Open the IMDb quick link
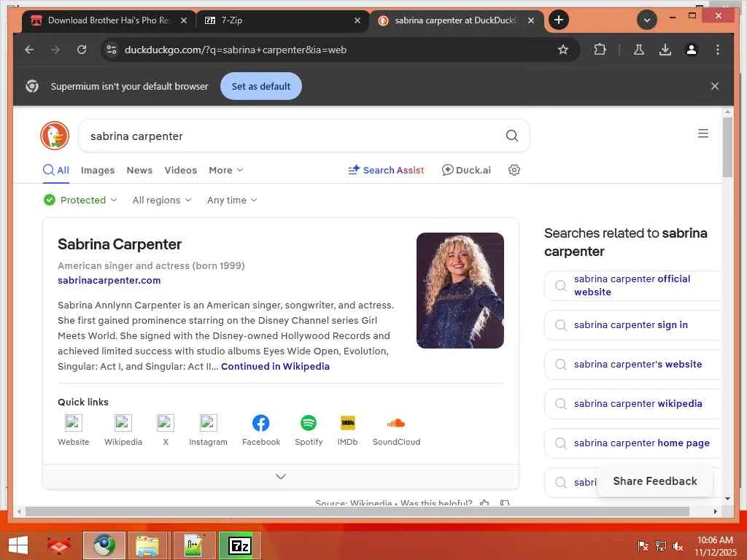 [x=347, y=430]
